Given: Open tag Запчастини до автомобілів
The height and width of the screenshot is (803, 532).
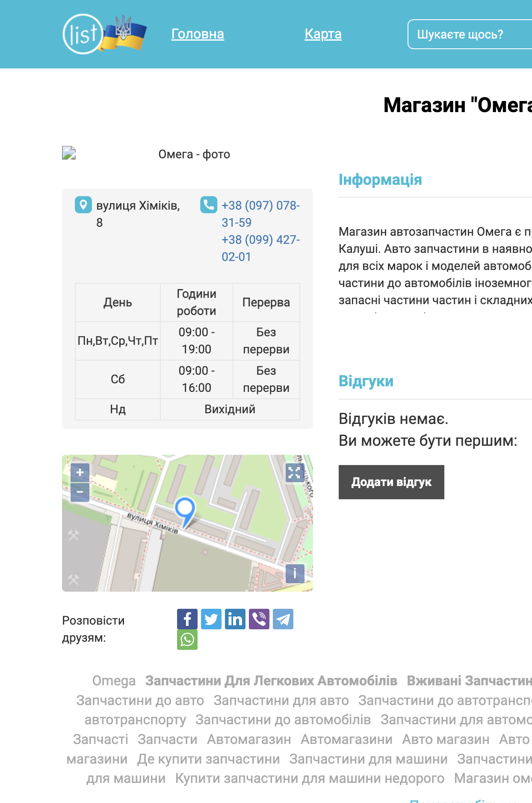Looking at the screenshot, I should 283,720.
